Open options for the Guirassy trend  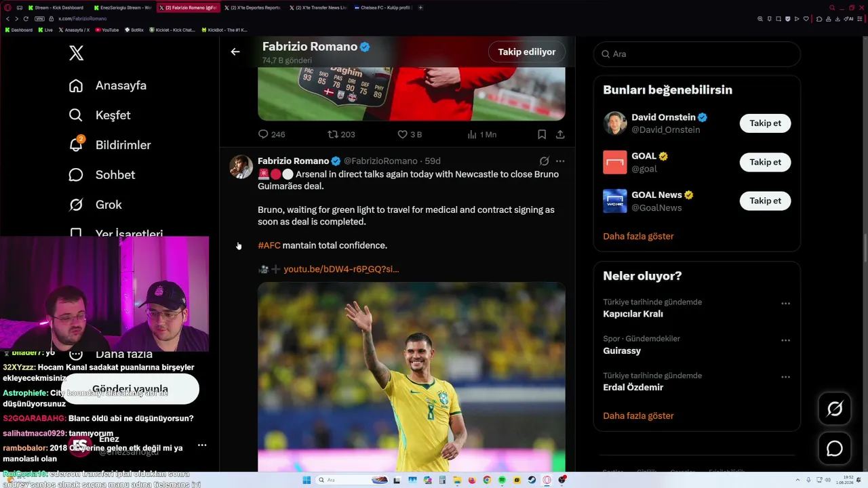tap(785, 340)
